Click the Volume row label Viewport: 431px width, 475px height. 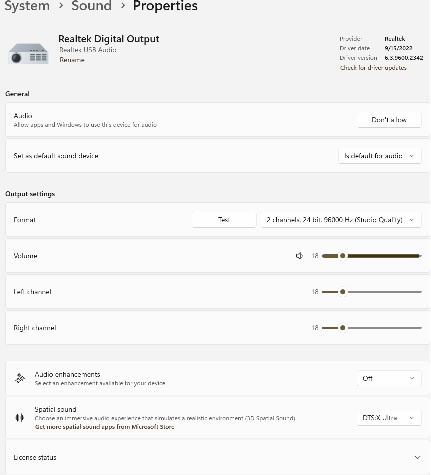click(25, 256)
